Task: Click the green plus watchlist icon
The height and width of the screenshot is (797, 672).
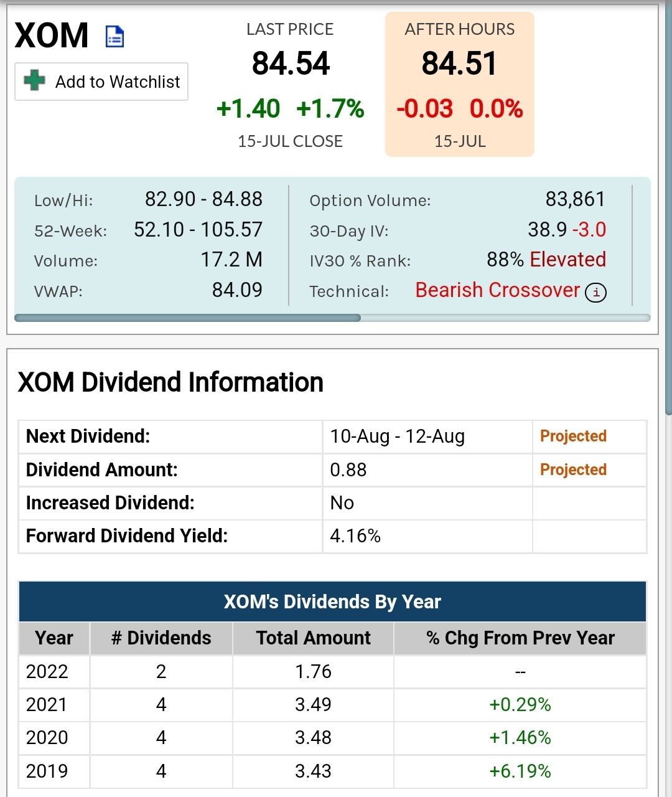Action: click(x=34, y=81)
